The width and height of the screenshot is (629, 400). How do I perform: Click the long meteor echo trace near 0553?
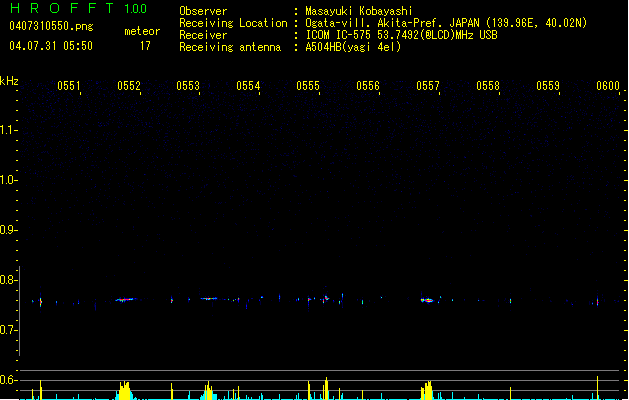pos(209,298)
